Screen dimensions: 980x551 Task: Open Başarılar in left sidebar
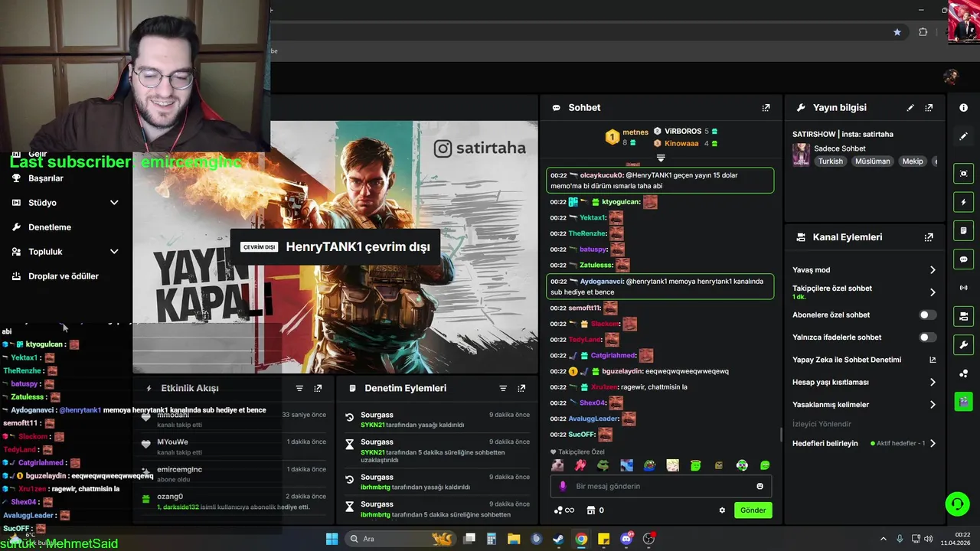46,178
